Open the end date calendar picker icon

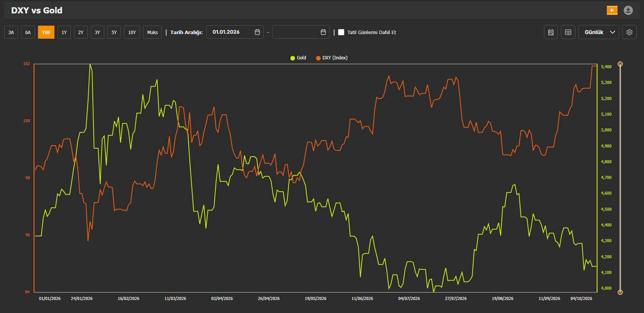tap(323, 32)
